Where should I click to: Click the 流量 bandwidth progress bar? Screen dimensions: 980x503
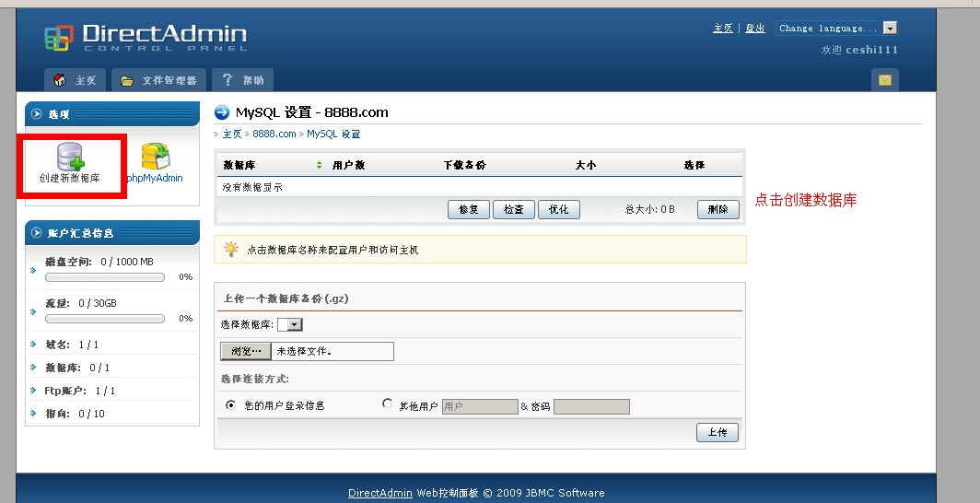pos(105,319)
